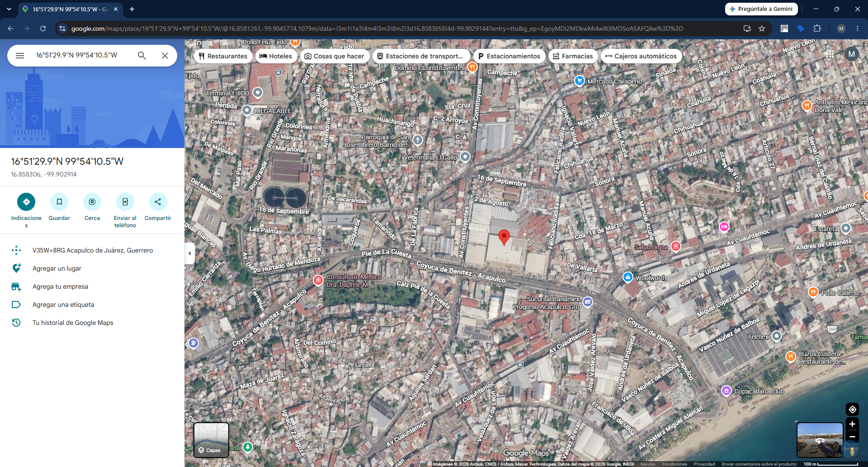Click Pregúntale a Gemini button

[x=761, y=9]
